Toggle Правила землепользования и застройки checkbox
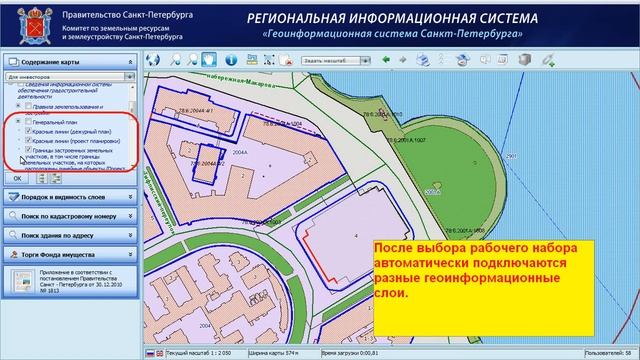 (x=28, y=106)
